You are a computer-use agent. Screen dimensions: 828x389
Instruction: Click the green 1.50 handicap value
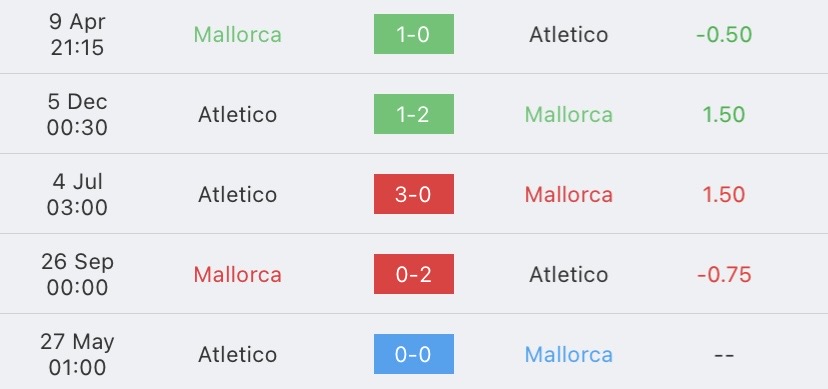(x=724, y=115)
